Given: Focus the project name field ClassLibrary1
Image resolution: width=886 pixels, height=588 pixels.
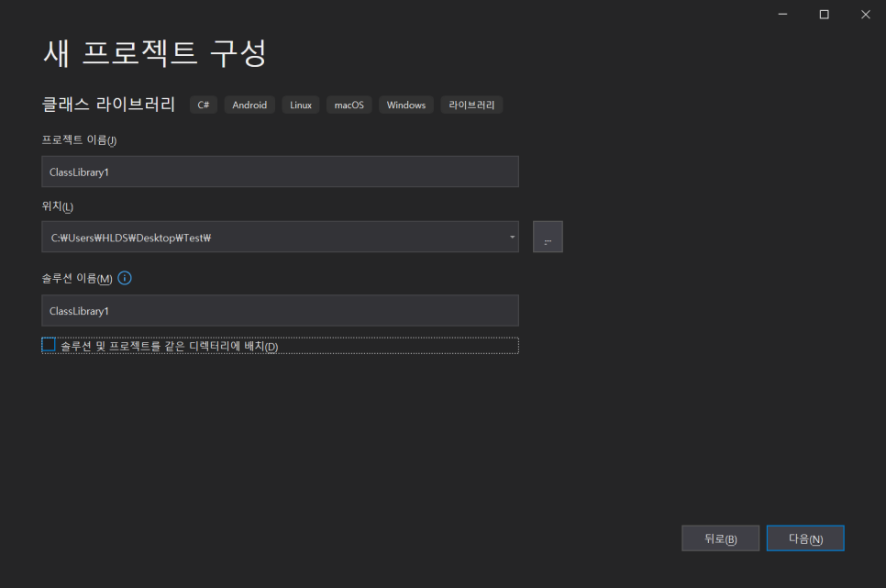Looking at the screenshot, I should pyautogui.click(x=281, y=172).
